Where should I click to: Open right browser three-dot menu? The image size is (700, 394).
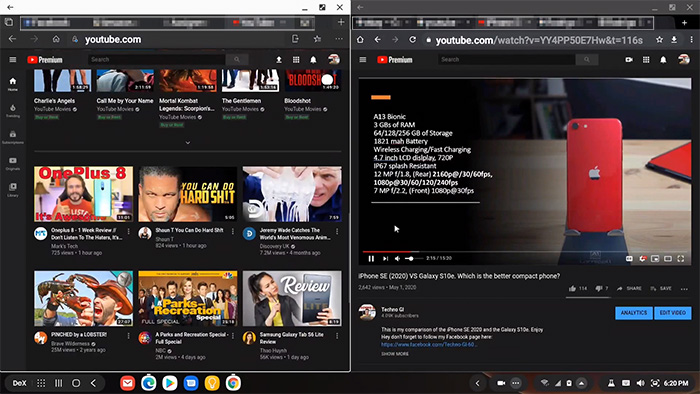click(692, 40)
